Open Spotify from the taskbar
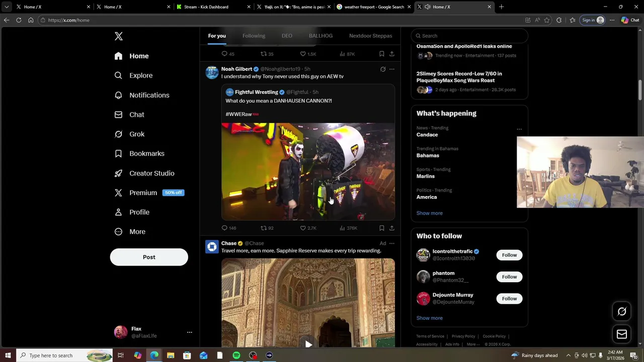This screenshot has width=644, height=362. [x=236, y=355]
